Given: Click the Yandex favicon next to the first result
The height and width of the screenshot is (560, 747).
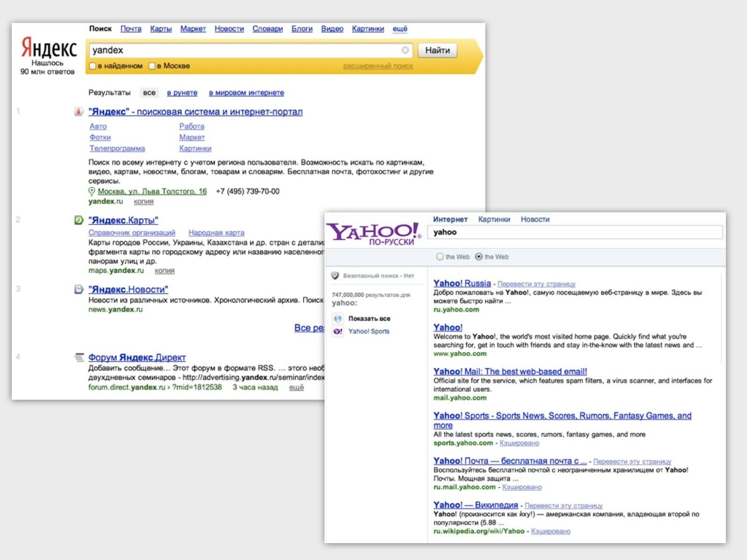Looking at the screenshot, I should (x=79, y=112).
